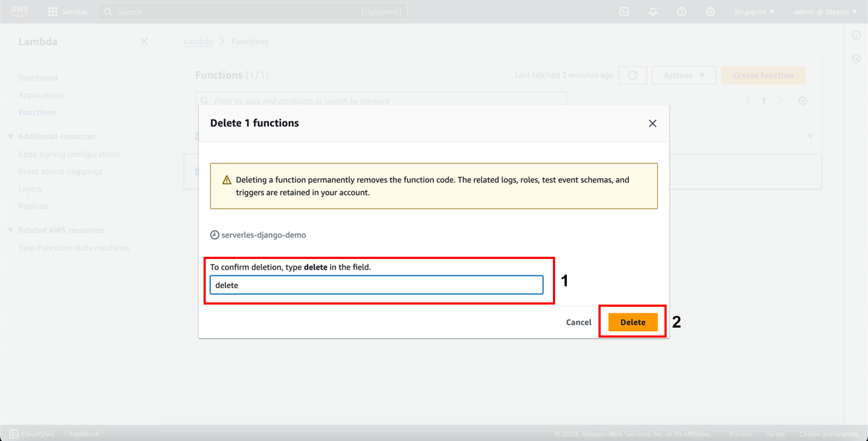
Task: Click the Functions (1/1) heading
Action: click(232, 75)
